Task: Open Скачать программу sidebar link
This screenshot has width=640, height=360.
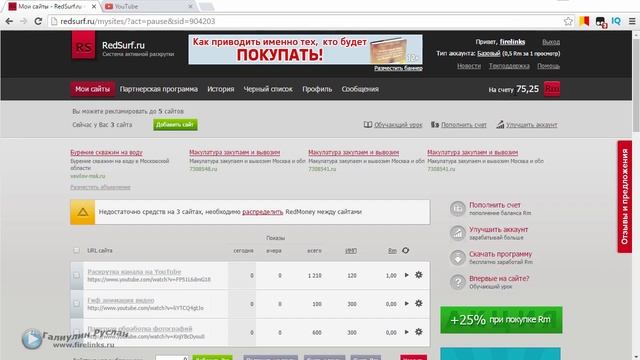Action: [x=500, y=254]
